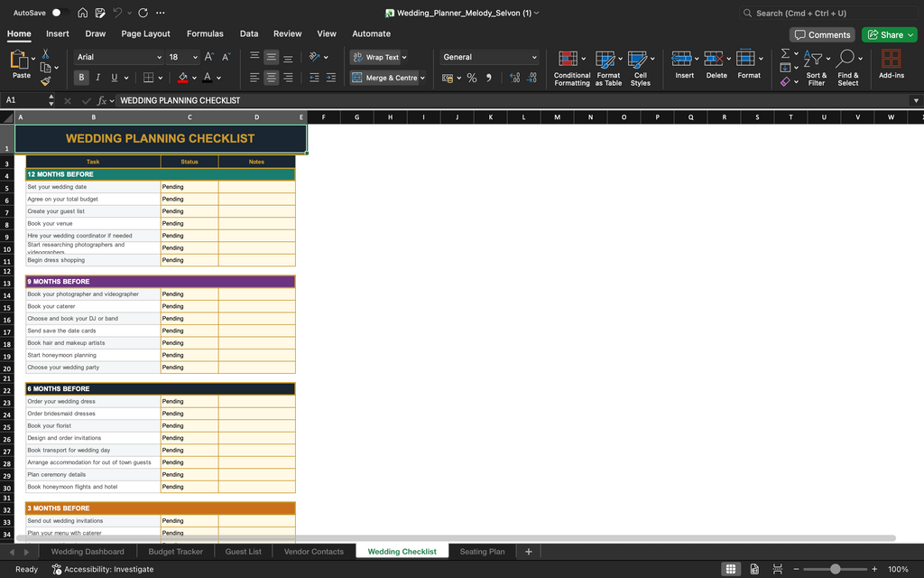Apply Comma Style format
This screenshot has width=924, height=578.
click(488, 78)
